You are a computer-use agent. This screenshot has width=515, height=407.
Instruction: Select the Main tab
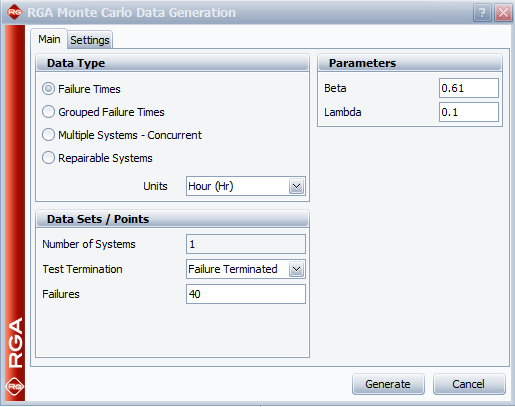coord(49,39)
